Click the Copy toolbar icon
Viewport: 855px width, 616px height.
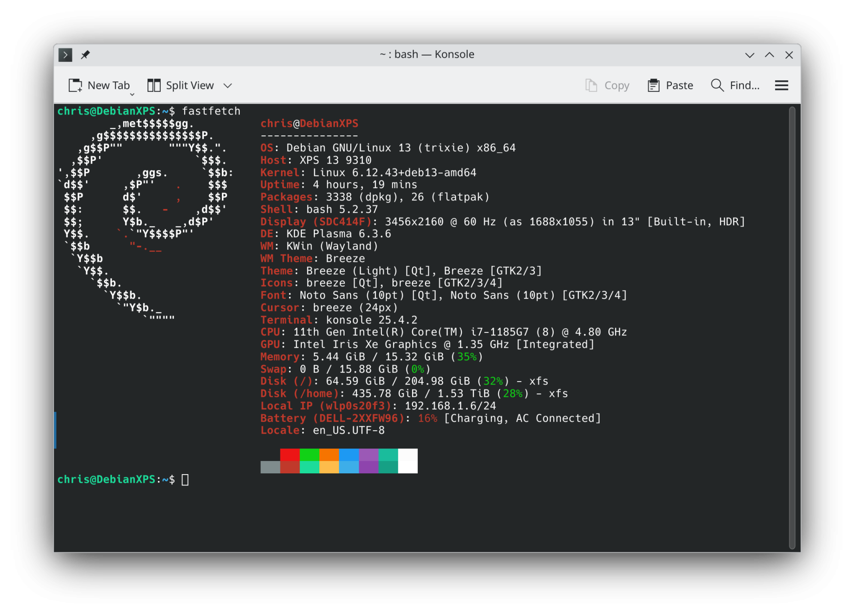592,85
